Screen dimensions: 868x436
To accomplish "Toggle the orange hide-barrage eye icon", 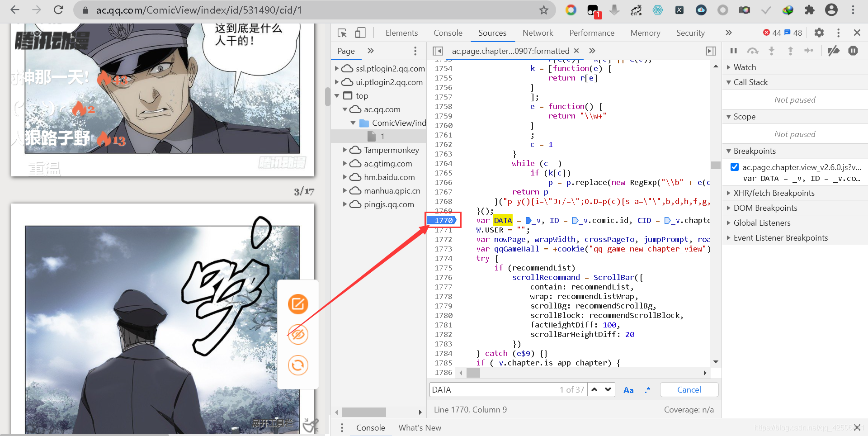I will tap(298, 335).
